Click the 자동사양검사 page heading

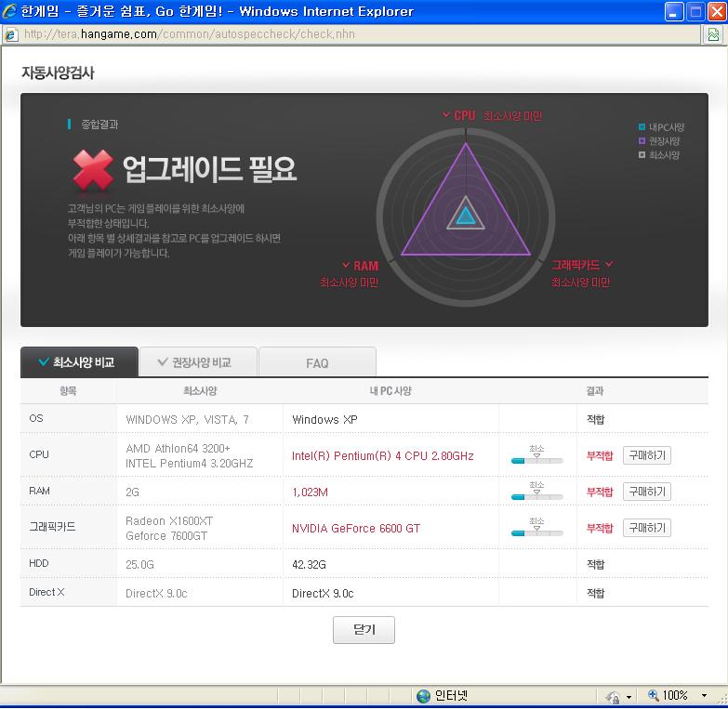(58, 72)
